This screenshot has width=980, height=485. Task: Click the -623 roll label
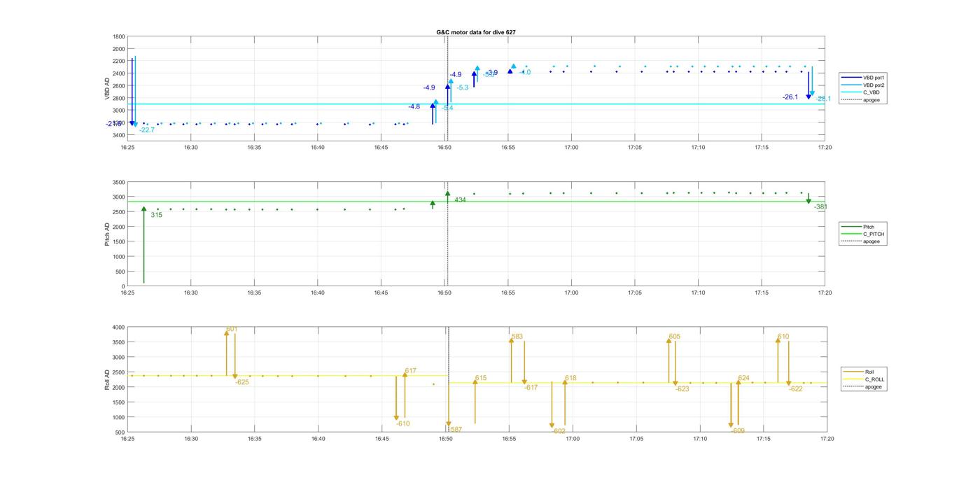coord(682,388)
